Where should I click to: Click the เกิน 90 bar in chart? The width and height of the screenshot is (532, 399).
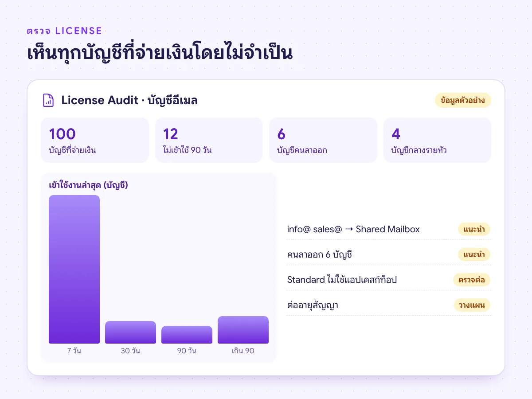(243, 330)
